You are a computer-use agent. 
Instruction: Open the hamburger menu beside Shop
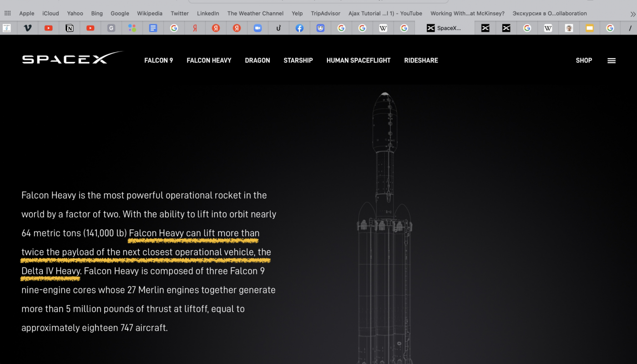click(x=612, y=61)
